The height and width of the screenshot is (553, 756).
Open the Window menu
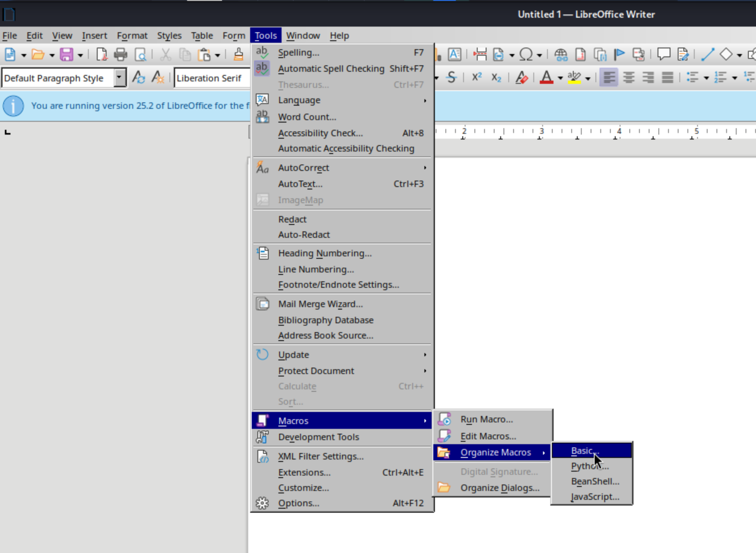click(303, 35)
